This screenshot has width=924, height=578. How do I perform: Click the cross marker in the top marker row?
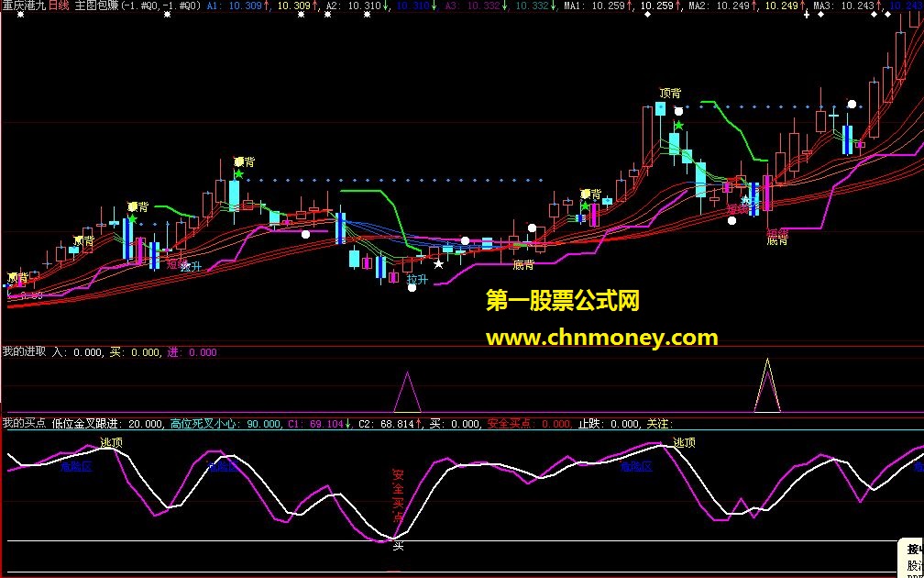pos(807,15)
